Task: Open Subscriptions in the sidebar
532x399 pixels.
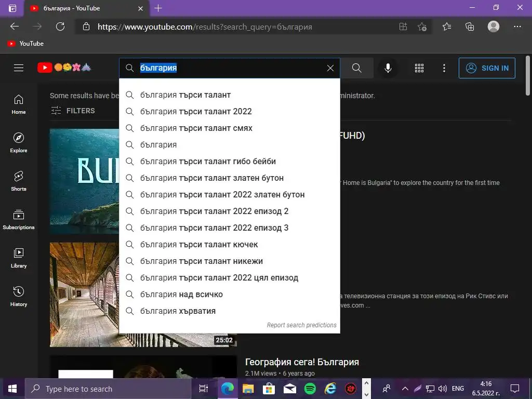Action: coord(19,220)
